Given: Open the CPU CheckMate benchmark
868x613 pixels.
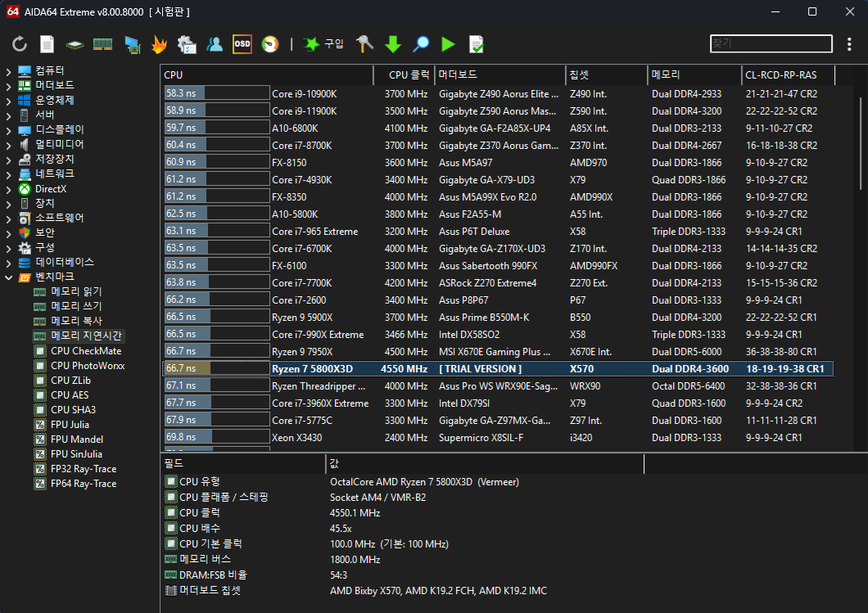Looking at the screenshot, I should pyautogui.click(x=86, y=351).
